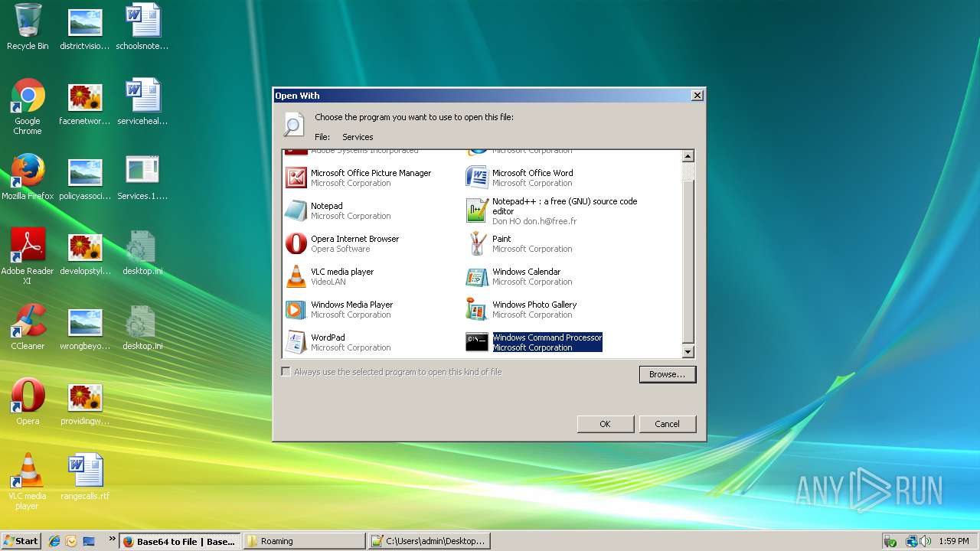
Task: Select the 'Windows Command Processor' list label
Action: [547, 337]
